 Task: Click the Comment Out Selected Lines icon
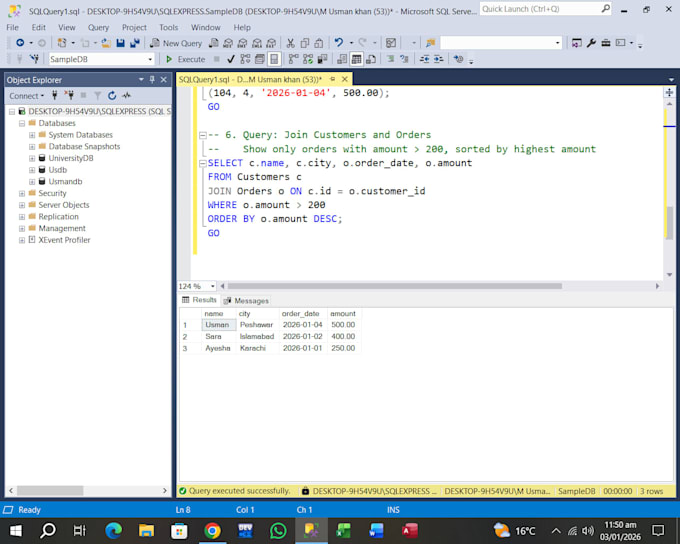(x=390, y=59)
